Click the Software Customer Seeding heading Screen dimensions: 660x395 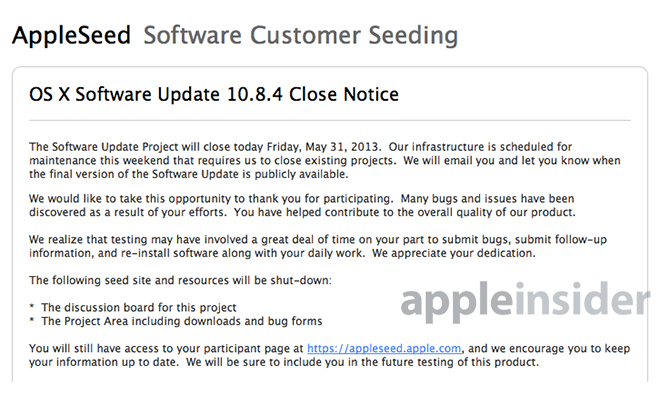pyautogui.click(x=301, y=36)
